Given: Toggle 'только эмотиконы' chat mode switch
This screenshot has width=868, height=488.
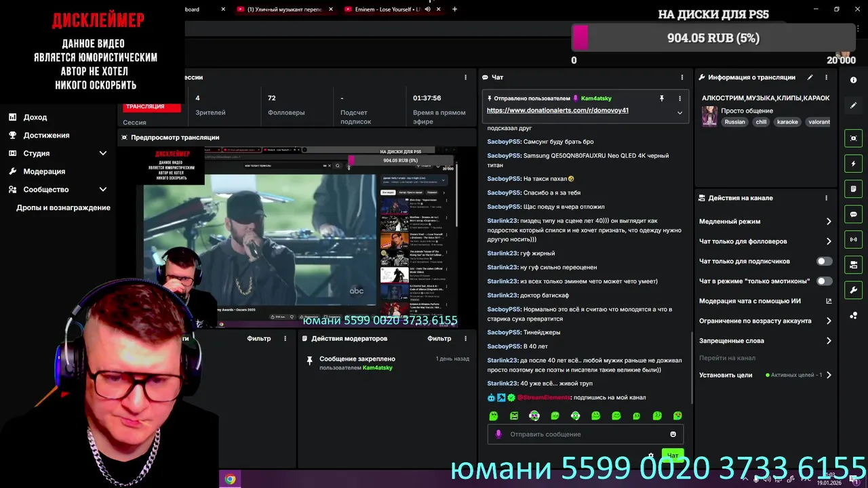Looking at the screenshot, I should [824, 281].
